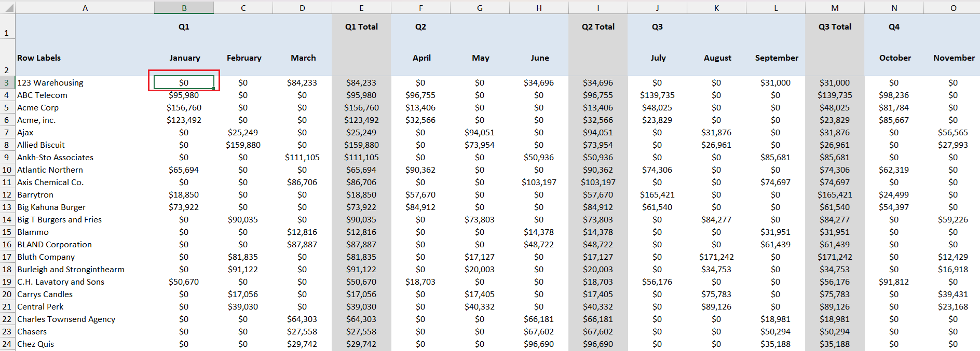Select column B header
Viewport: 980px width, 351px height.
tap(184, 8)
